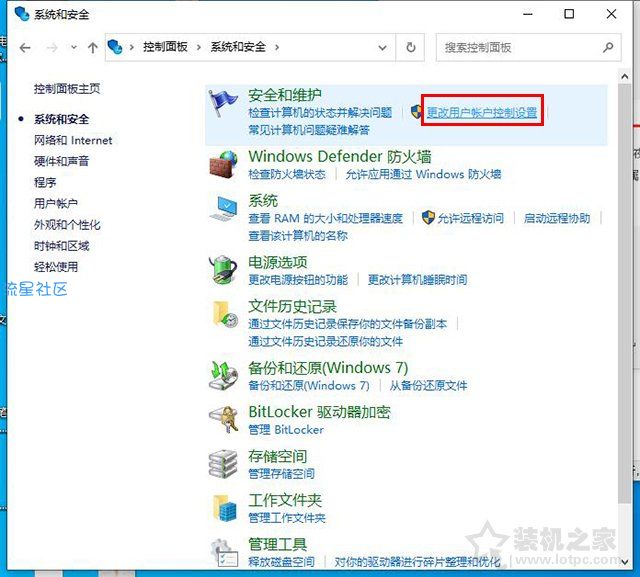Click the Work Folders folder icon

(x=225, y=508)
